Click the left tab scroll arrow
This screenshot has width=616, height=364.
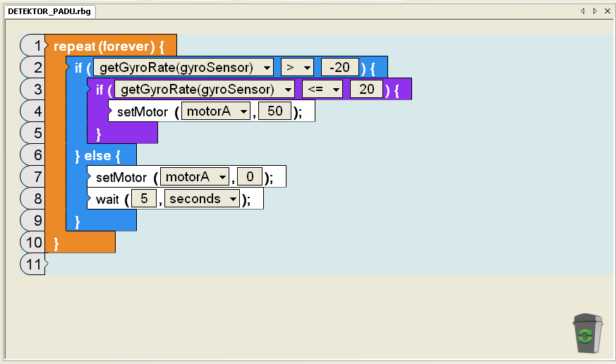583,11
